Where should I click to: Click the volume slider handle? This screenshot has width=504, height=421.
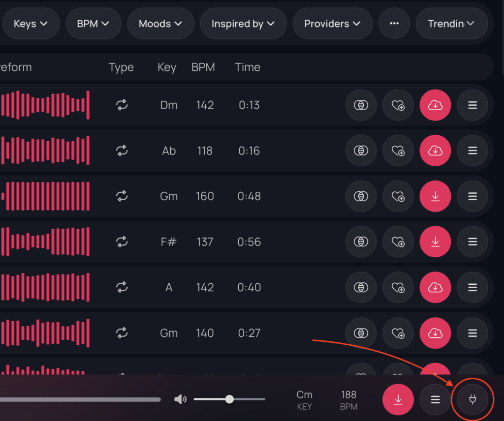click(229, 399)
